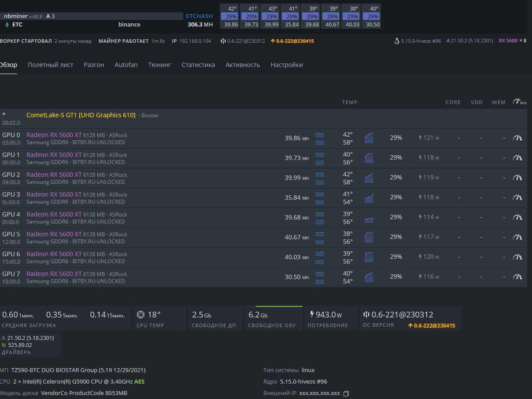The image size is (532, 399).
Task: Open overclock tuning icon for GPU 5
Action: tap(517, 237)
